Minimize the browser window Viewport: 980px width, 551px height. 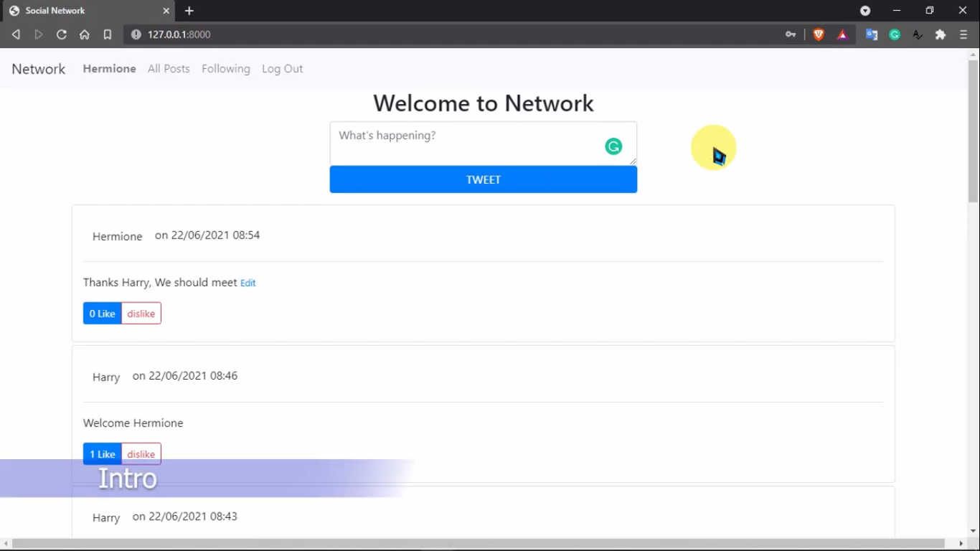pyautogui.click(x=897, y=11)
